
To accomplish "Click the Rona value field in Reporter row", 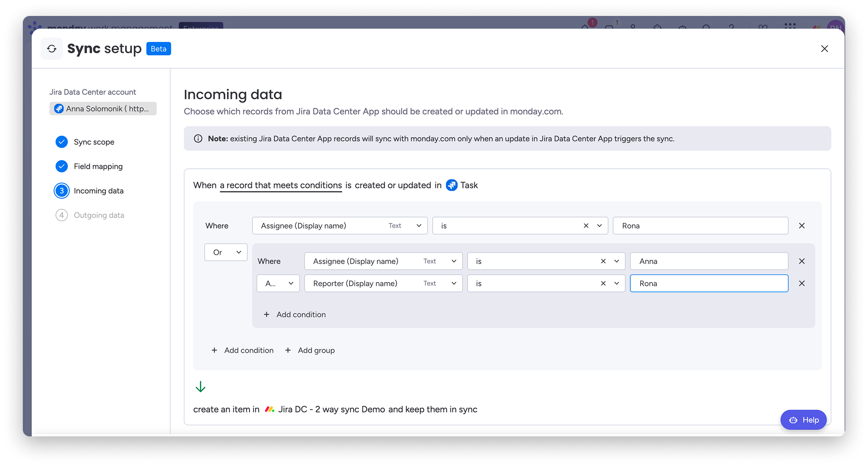I will click(x=709, y=284).
